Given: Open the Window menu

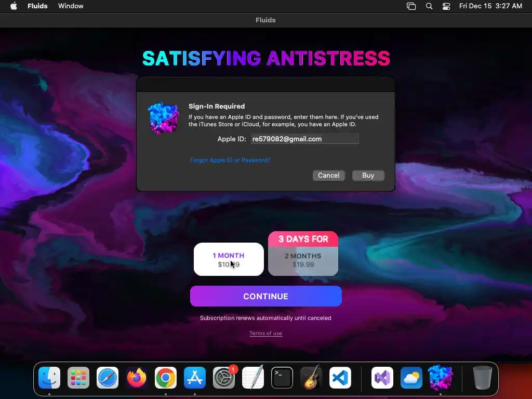Looking at the screenshot, I should pyautogui.click(x=71, y=6).
